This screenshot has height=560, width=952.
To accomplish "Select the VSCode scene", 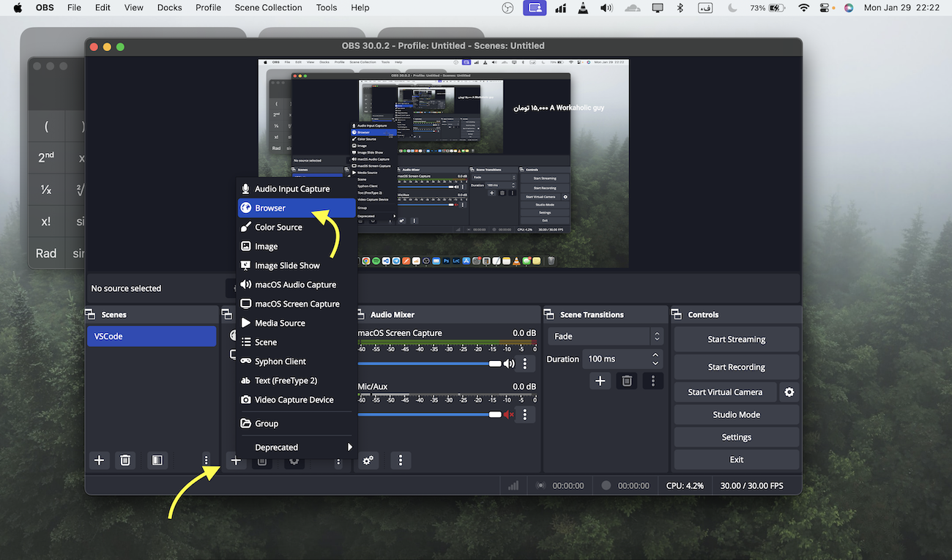I will pos(152,337).
